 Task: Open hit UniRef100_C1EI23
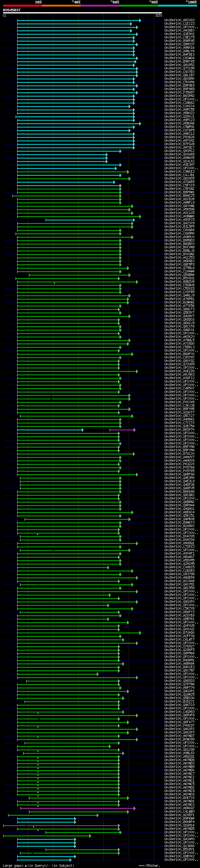[x=179, y=23]
